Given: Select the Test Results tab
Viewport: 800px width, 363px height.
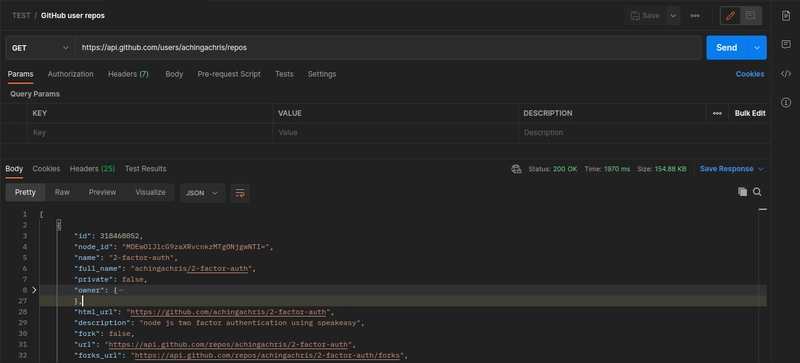Looking at the screenshot, I should pyautogui.click(x=145, y=168).
